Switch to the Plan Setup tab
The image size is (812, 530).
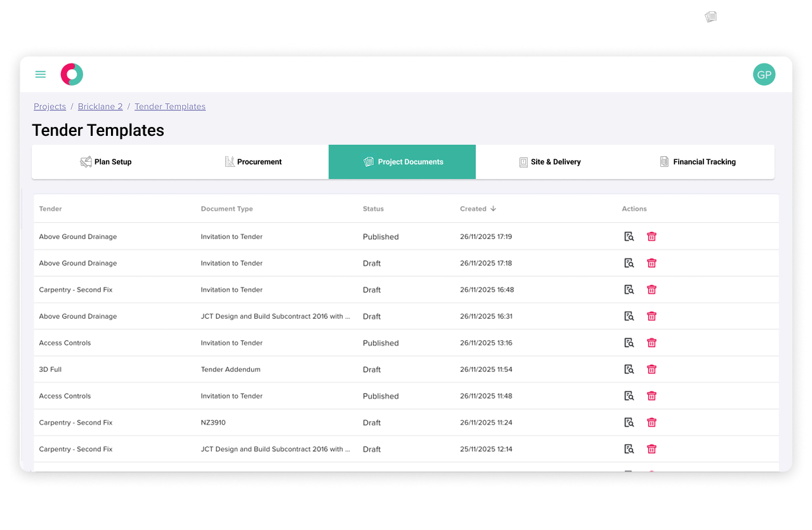pyautogui.click(x=106, y=162)
